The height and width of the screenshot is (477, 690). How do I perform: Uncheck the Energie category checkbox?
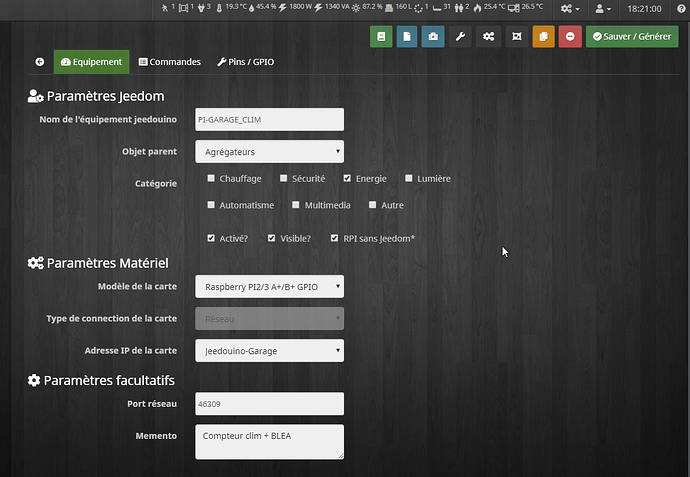coord(347,178)
